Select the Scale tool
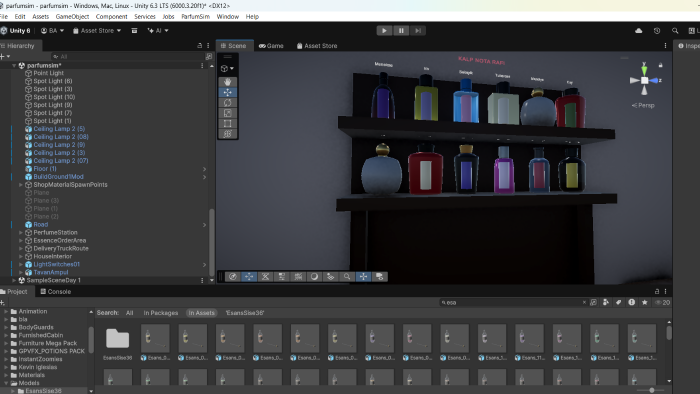The image size is (700, 394). [x=228, y=113]
